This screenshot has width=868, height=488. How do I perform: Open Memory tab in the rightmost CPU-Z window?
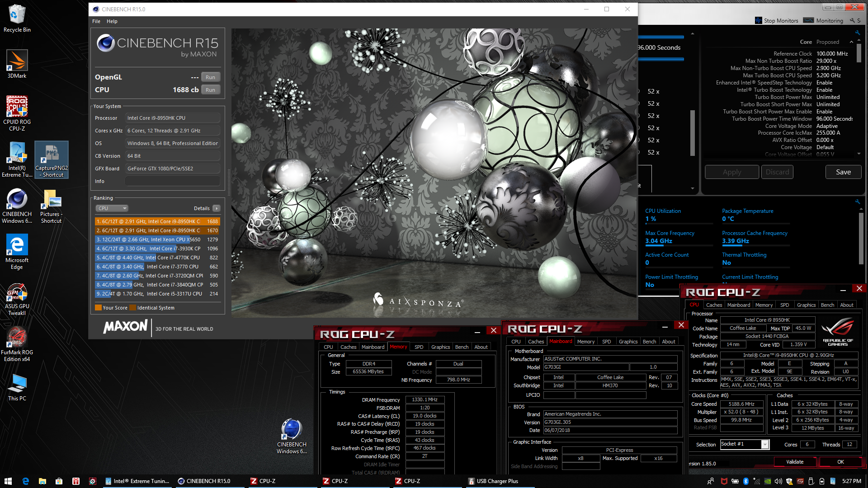pyautogui.click(x=764, y=305)
